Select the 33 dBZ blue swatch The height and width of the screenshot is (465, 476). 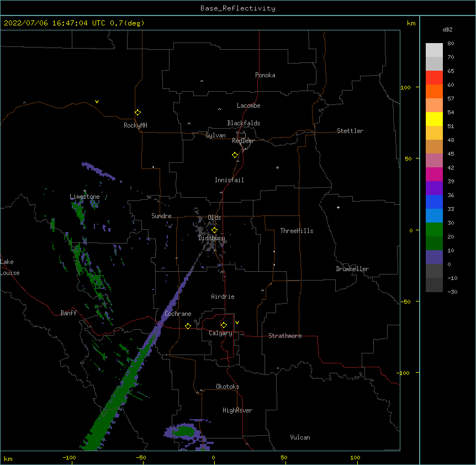point(434,215)
